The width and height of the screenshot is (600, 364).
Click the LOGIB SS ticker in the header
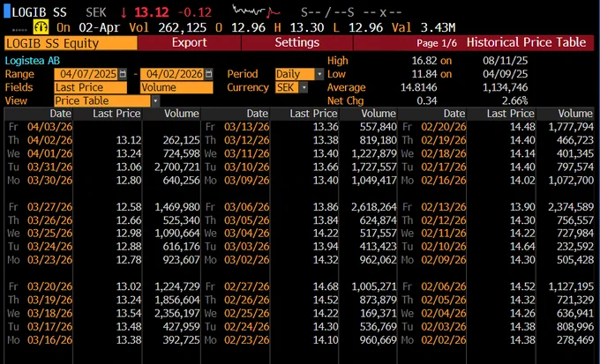coord(40,12)
